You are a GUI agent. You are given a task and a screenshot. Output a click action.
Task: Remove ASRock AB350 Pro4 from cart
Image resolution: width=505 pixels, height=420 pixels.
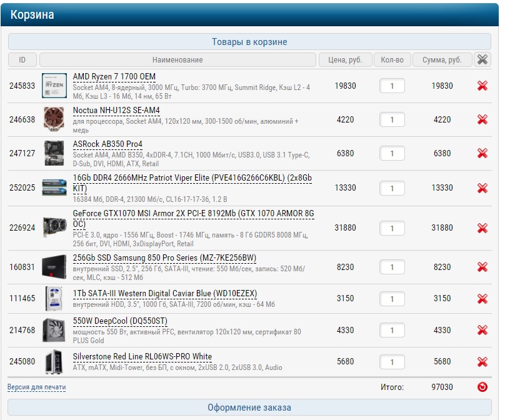coord(482,153)
